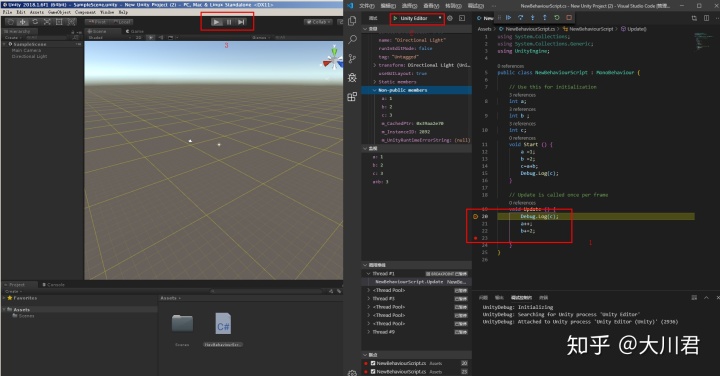Open the scene Gizmos dropdown
The width and height of the screenshot is (720, 376).
261,38
